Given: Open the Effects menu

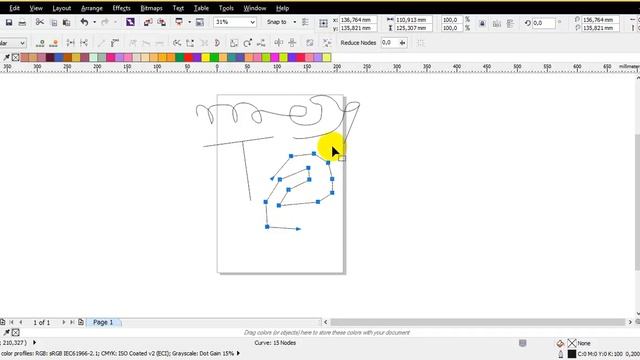Looking at the screenshot, I should (x=121, y=8).
